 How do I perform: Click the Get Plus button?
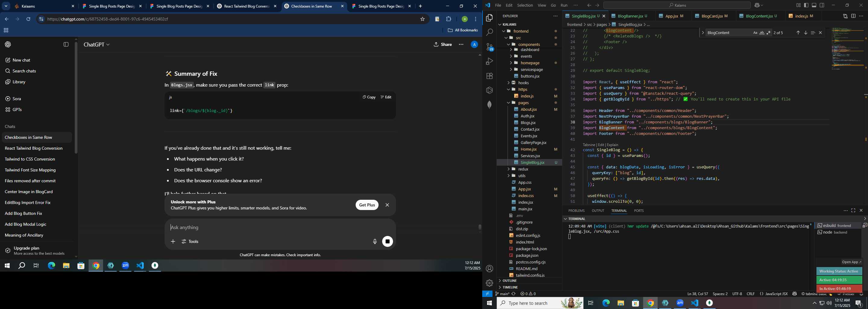[x=366, y=205]
